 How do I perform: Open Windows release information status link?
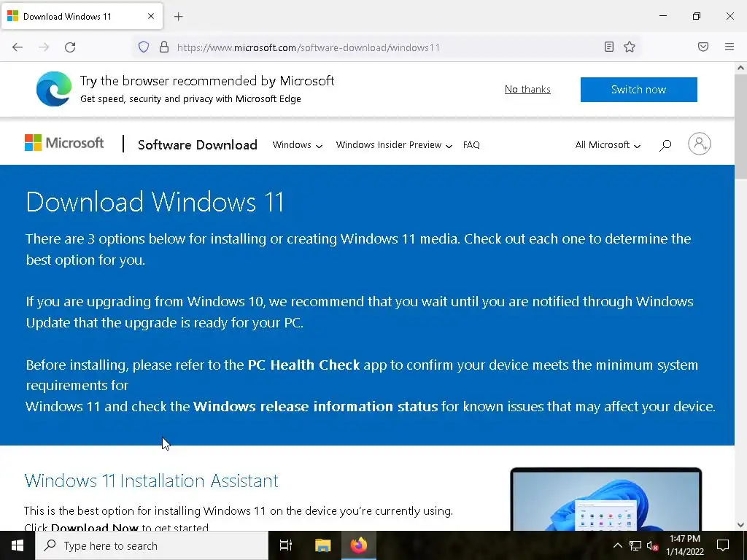click(x=315, y=406)
